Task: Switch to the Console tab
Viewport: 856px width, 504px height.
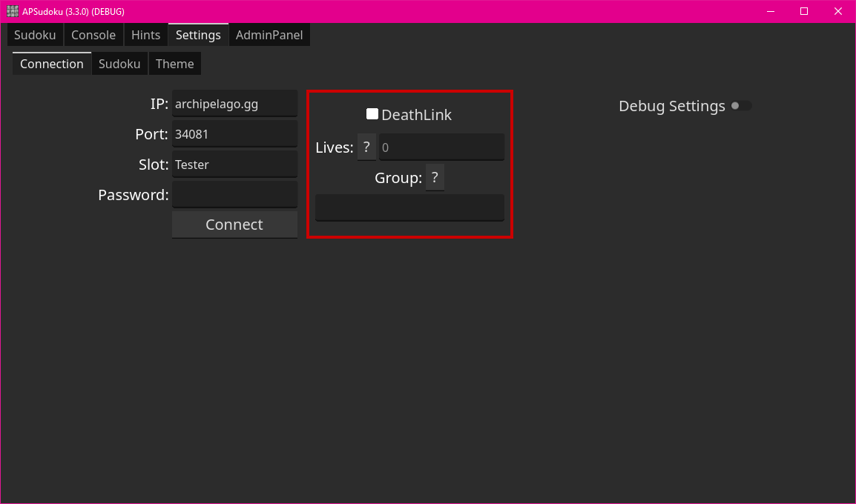Action: pos(93,35)
